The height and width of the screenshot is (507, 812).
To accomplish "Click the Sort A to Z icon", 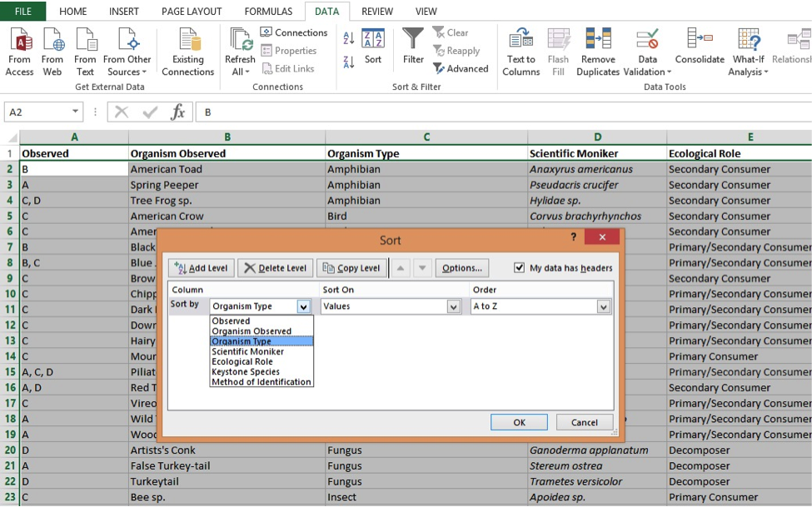I will coord(348,37).
